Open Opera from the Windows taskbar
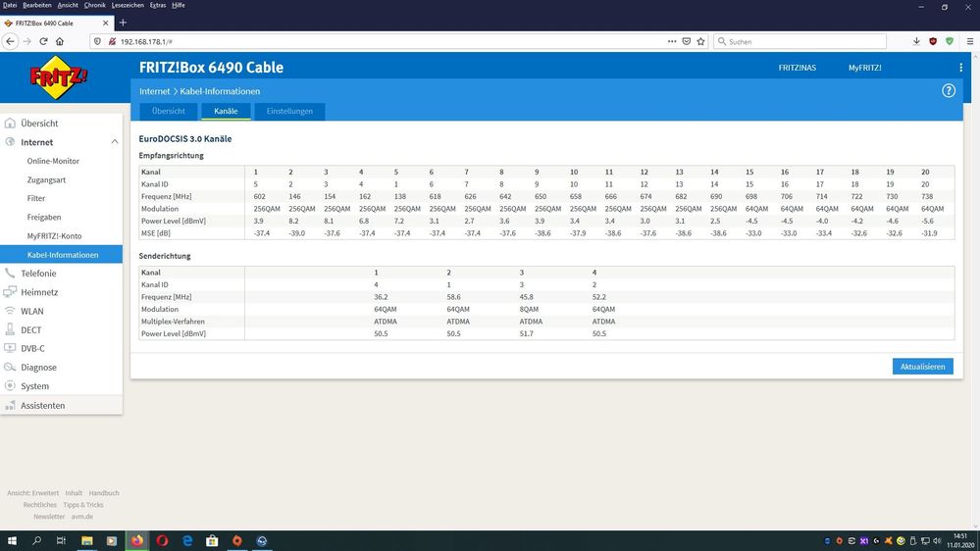 tap(162, 540)
